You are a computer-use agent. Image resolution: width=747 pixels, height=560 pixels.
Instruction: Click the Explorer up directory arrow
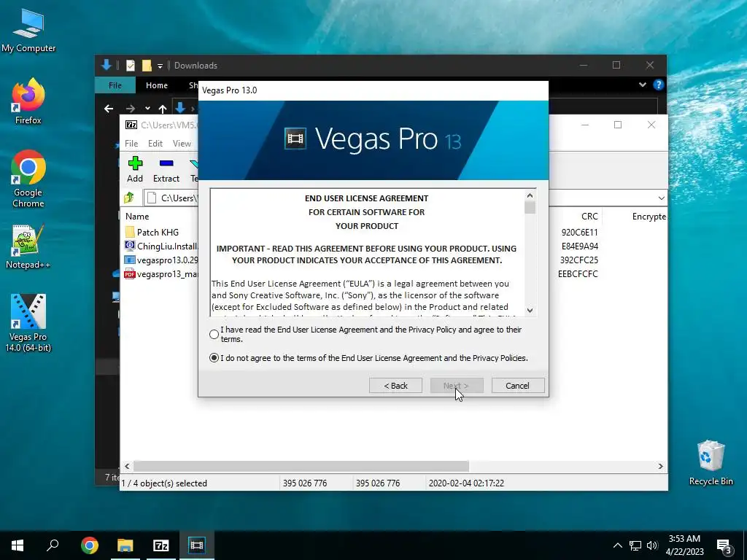[x=163, y=109]
